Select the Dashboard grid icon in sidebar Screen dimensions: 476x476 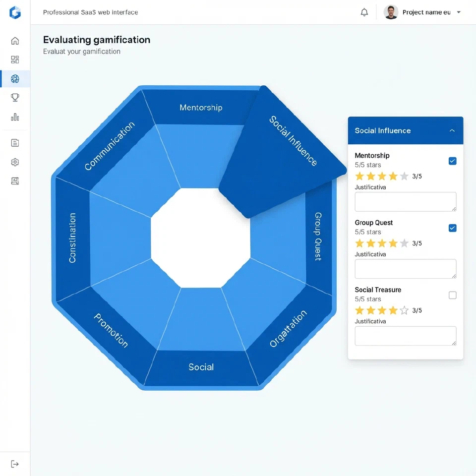pos(15,59)
